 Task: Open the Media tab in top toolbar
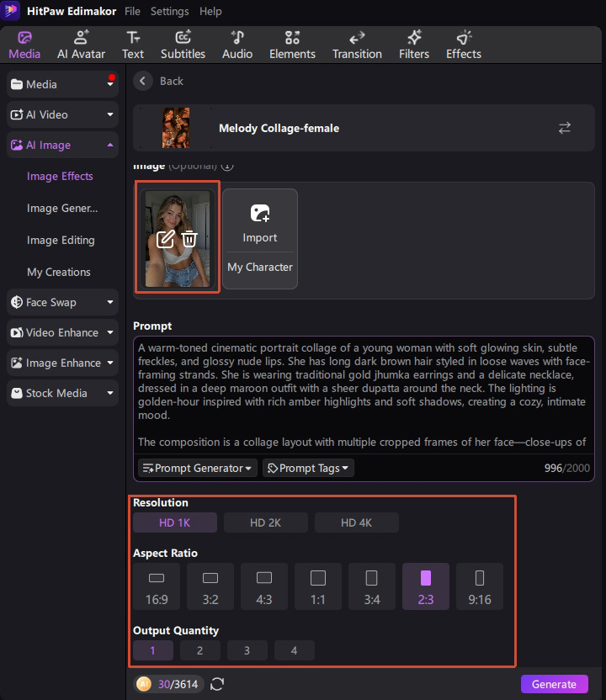tap(24, 45)
